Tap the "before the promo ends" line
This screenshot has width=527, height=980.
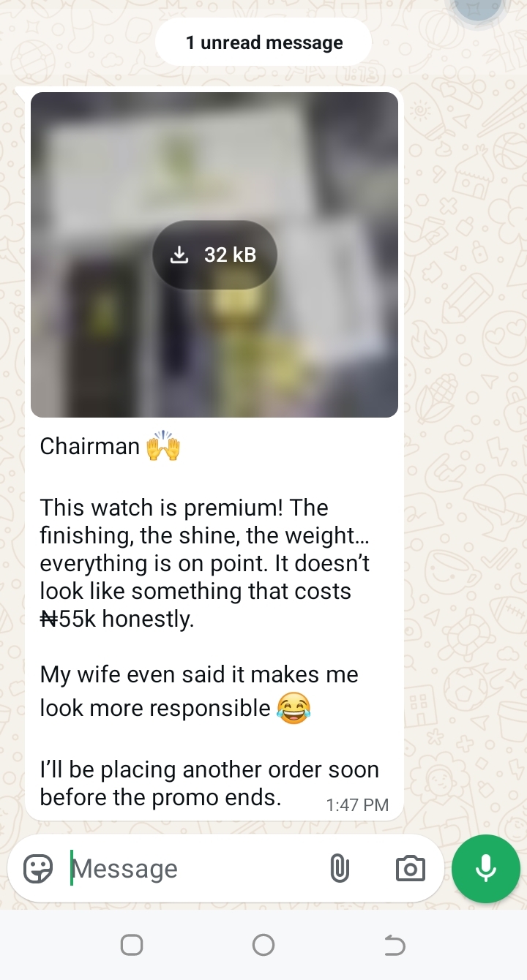point(160,797)
